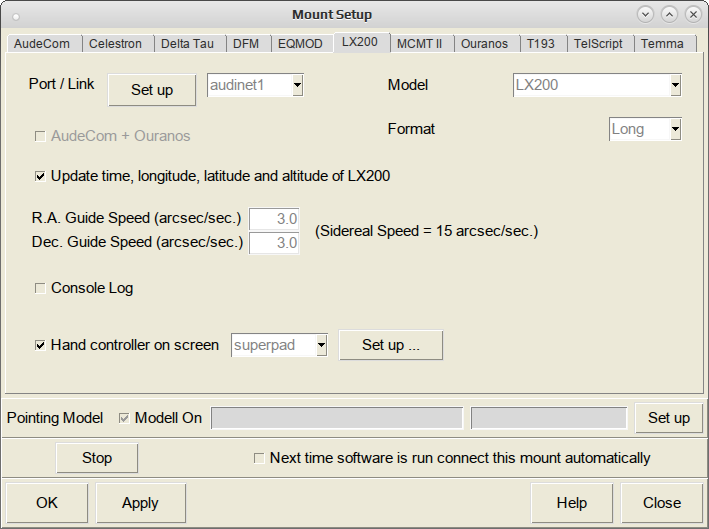The height and width of the screenshot is (529, 709).
Task: Click the Port / Link Set up button
Action: [152, 90]
